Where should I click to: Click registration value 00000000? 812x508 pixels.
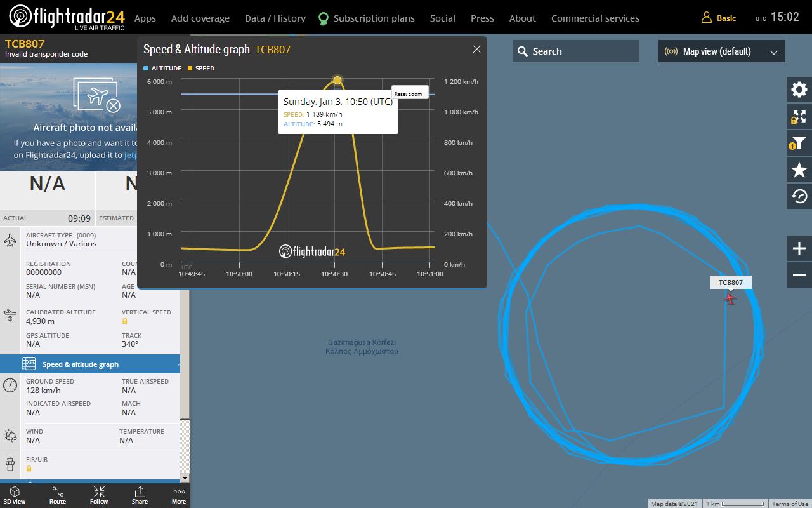tap(44, 272)
